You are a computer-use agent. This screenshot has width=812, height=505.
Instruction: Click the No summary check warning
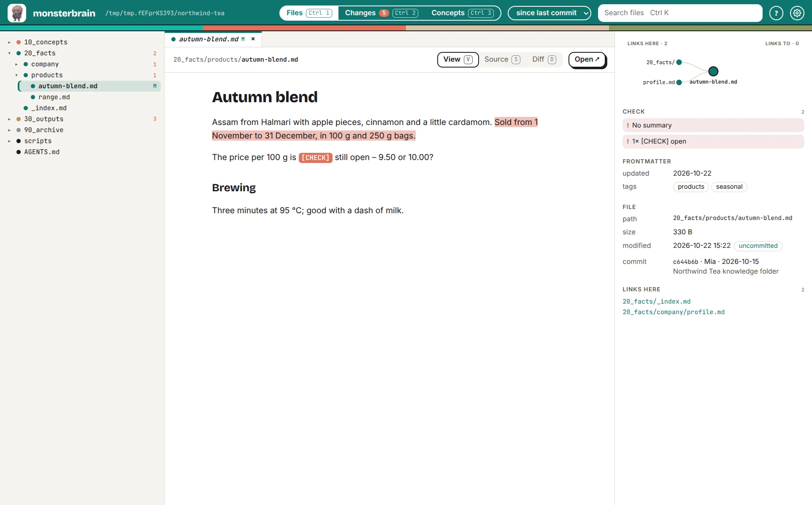point(713,125)
